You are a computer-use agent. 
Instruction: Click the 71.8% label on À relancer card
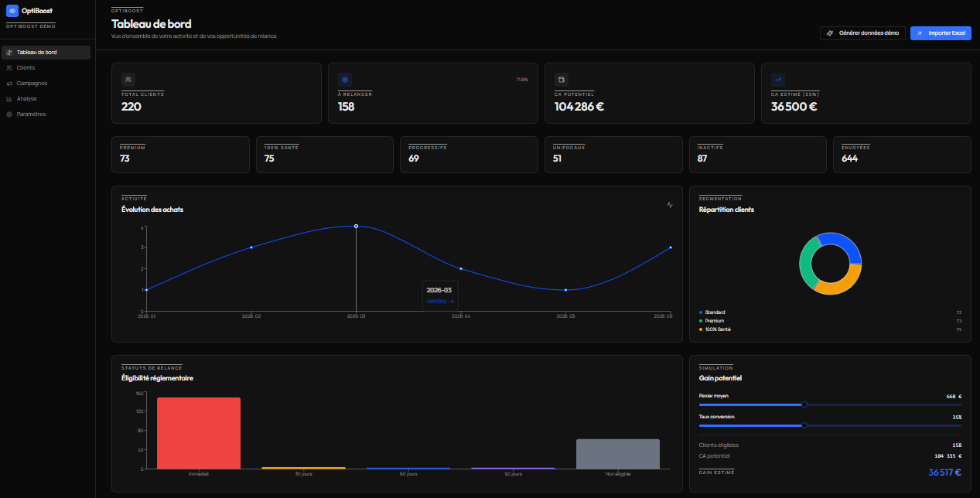[x=522, y=80]
